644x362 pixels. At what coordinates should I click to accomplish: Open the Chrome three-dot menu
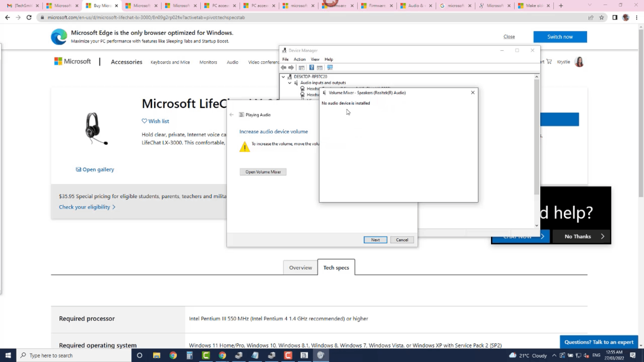(637, 17)
